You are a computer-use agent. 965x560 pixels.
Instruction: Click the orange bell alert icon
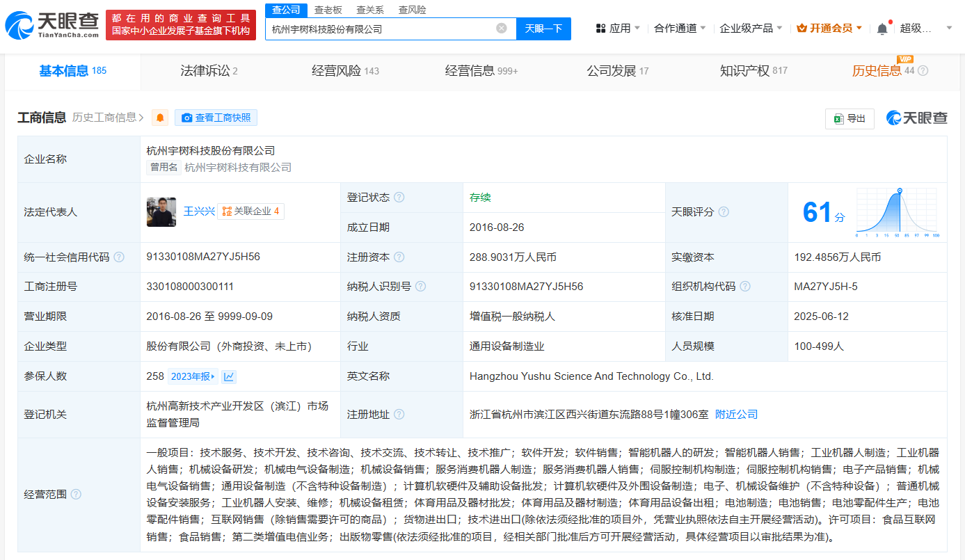click(x=160, y=118)
